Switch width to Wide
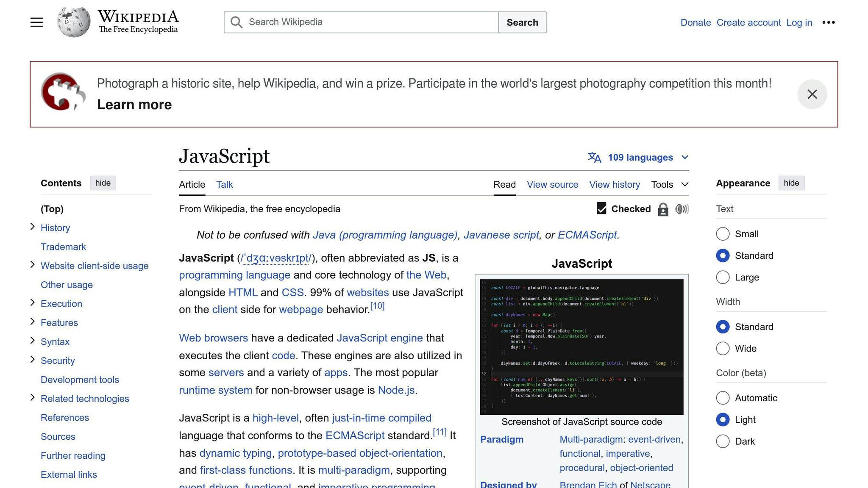868x488 pixels. (723, 348)
